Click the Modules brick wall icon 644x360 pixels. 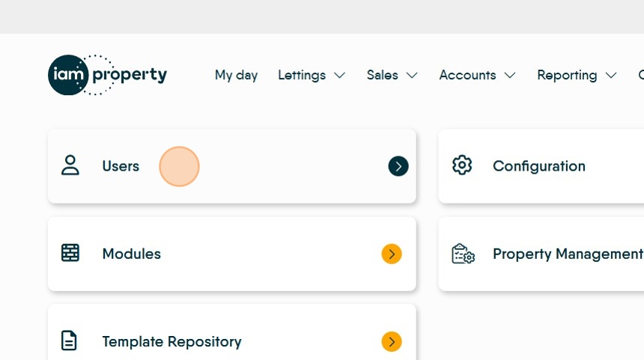(x=70, y=253)
